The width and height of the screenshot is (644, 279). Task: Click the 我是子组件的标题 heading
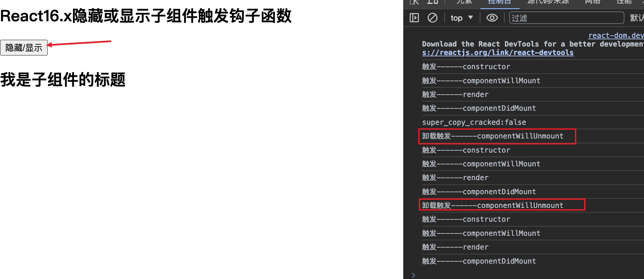pyautogui.click(x=63, y=80)
